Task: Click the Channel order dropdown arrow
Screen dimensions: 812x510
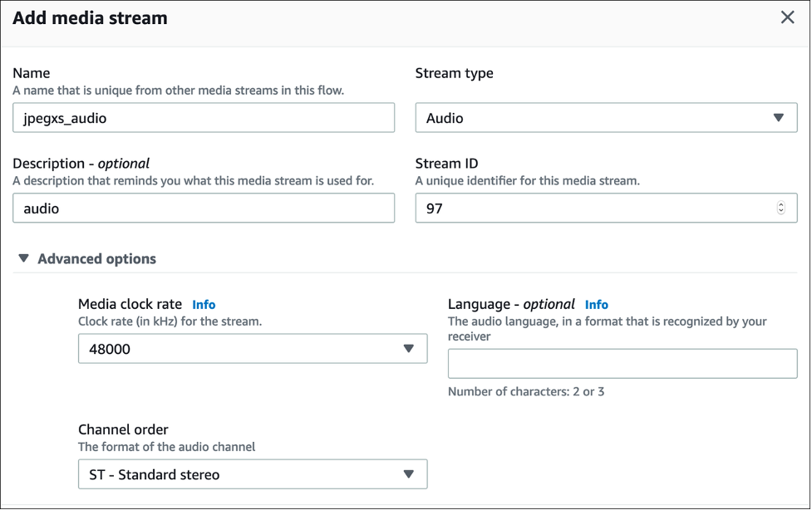Action: tap(408, 474)
